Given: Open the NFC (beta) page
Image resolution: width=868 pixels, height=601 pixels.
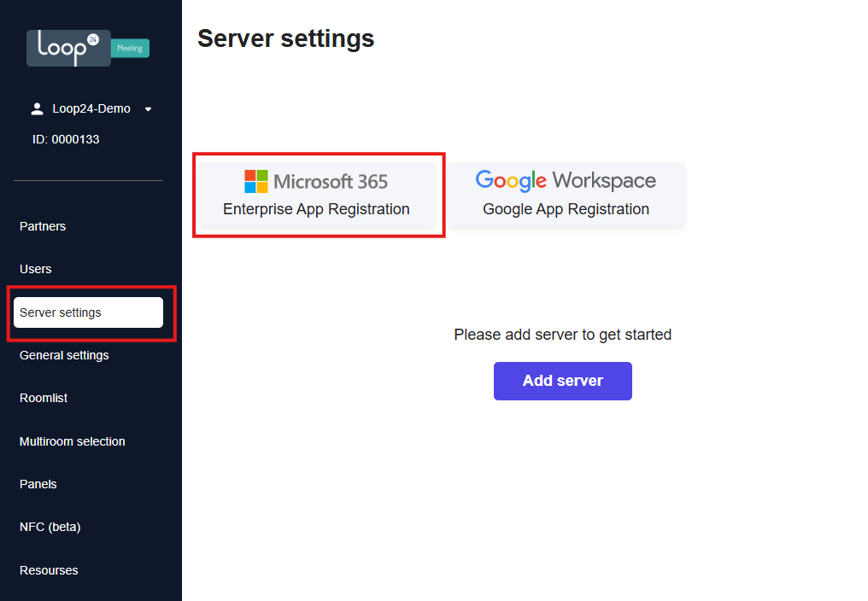Looking at the screenshot, I should [x=50, y=527].
